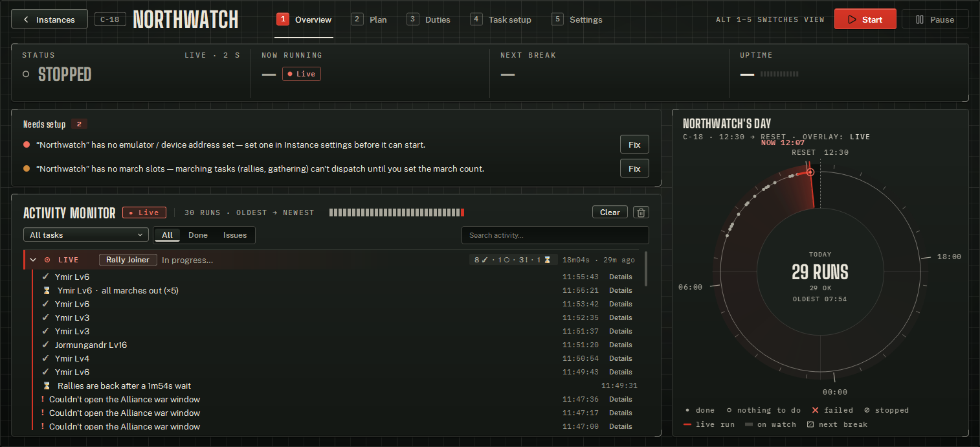The width and height of the screenshot is (980, 447).
Task: Open Details for the 11:47:00 error
Action: tap(620, 426)
